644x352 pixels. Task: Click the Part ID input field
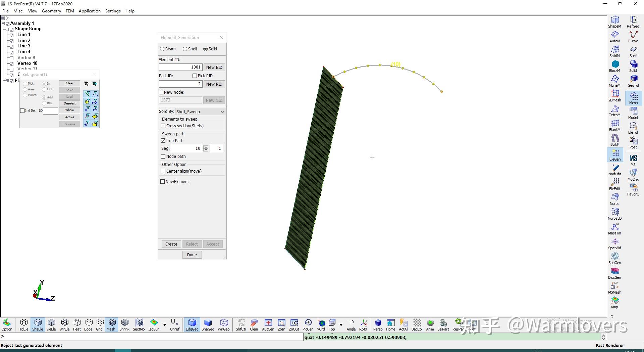click(180, 84)
